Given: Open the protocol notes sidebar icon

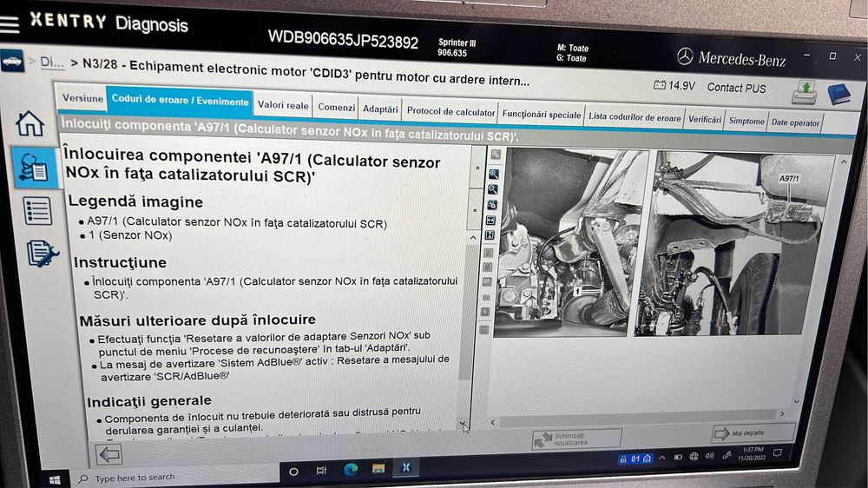Looking at the screenshot, I should [42, 253].
